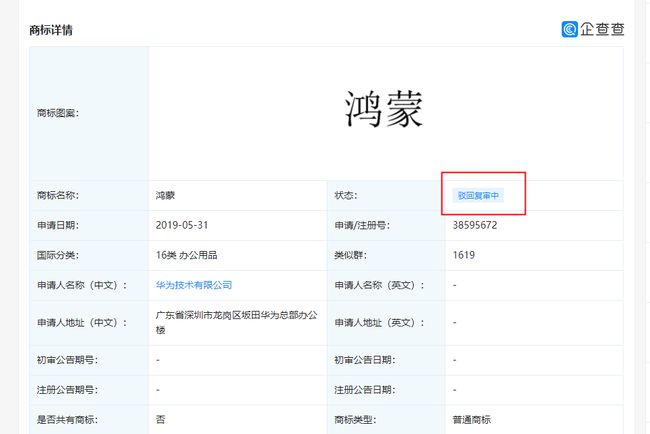Click the 商标名称 label
The image size is (650, 434).
58,195
